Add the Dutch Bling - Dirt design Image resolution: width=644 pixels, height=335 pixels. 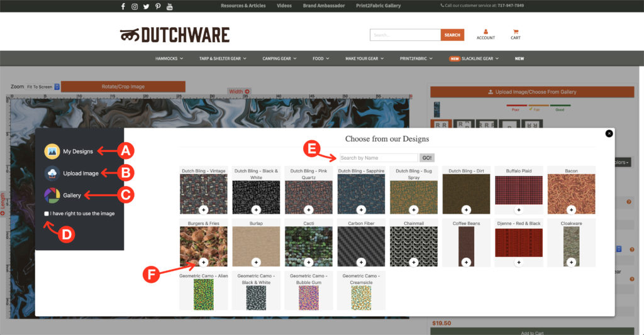466,210
